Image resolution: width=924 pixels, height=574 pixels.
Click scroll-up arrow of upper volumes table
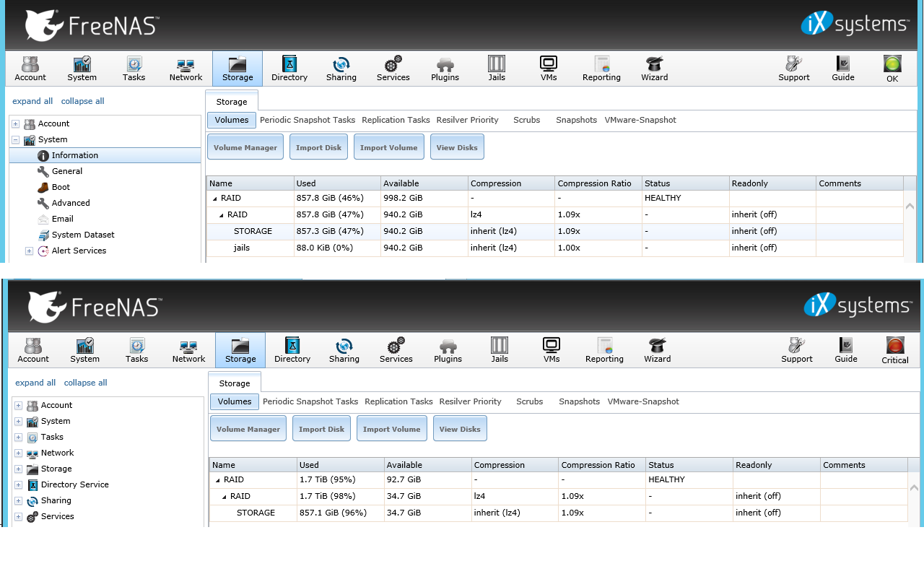click(910, 206)
